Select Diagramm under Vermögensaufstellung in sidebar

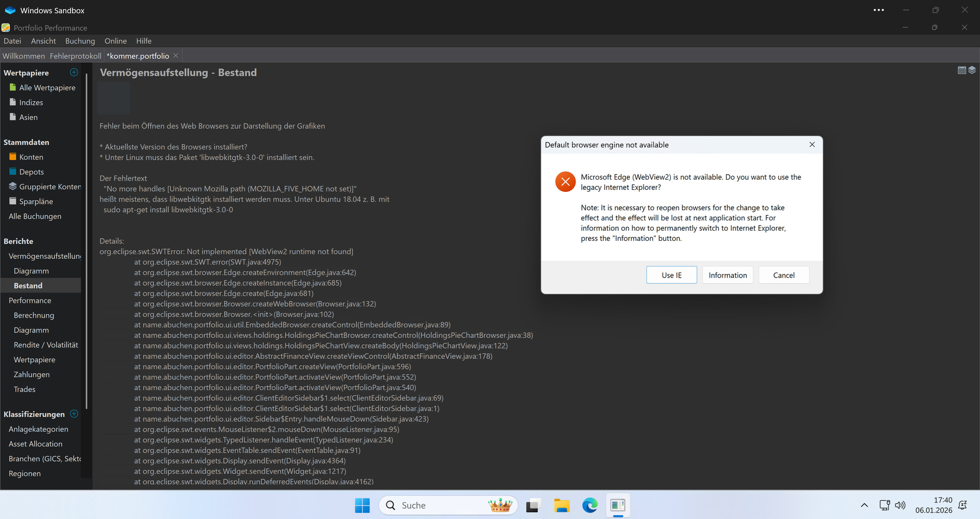(x=31, y=271)
